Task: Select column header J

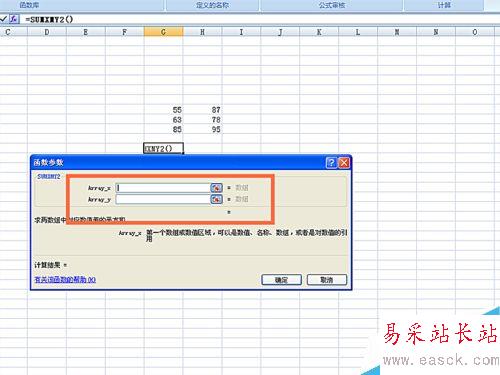Action: click(x=280, y=32)
